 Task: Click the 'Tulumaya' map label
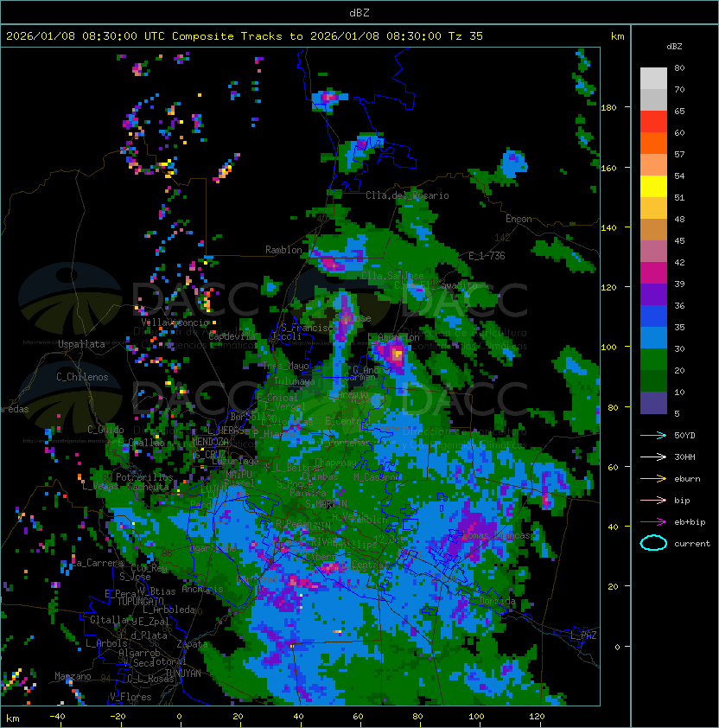[x=295, y=381]
